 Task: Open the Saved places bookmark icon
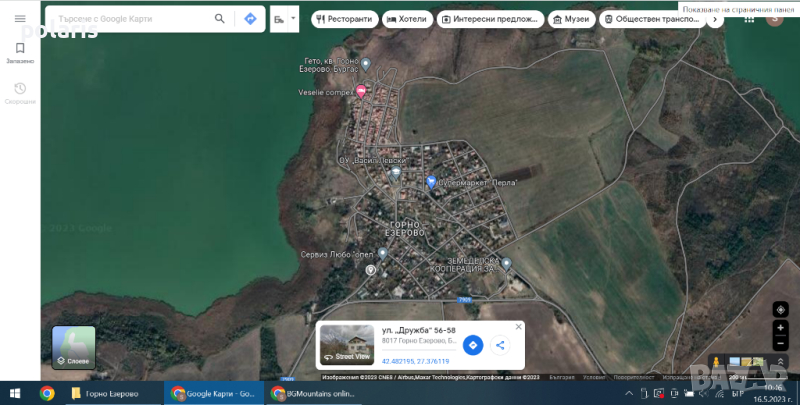coord(20,48)
